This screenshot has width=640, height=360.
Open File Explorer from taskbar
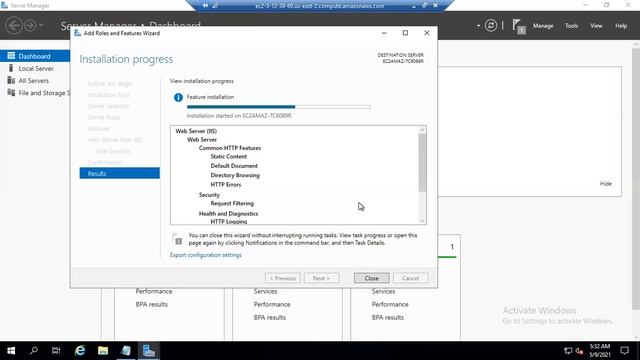pos(103,351)
